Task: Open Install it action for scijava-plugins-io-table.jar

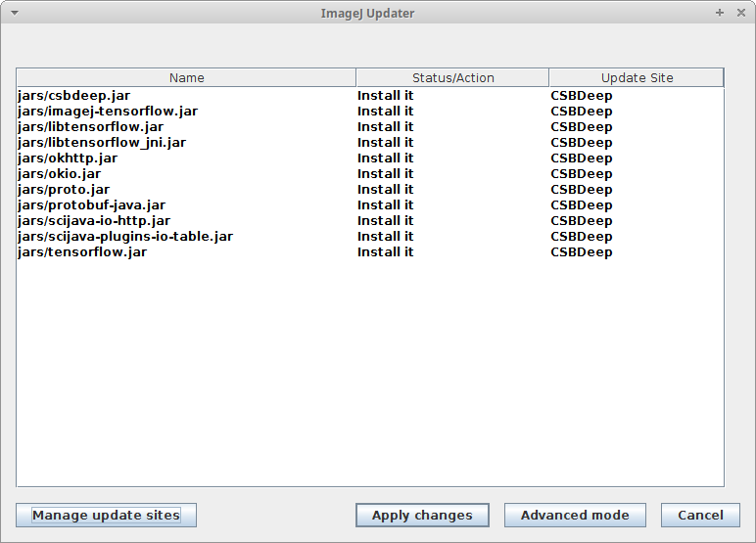Action: coord(385,237)
